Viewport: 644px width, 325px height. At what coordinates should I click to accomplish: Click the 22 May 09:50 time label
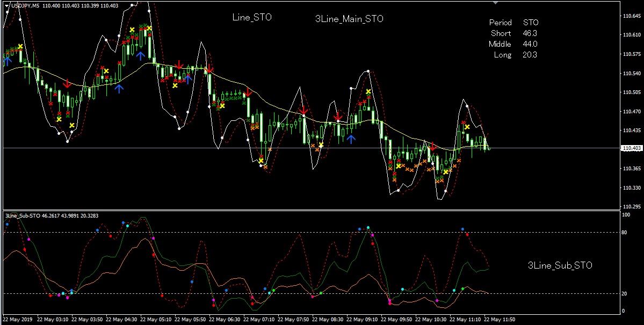397,319
